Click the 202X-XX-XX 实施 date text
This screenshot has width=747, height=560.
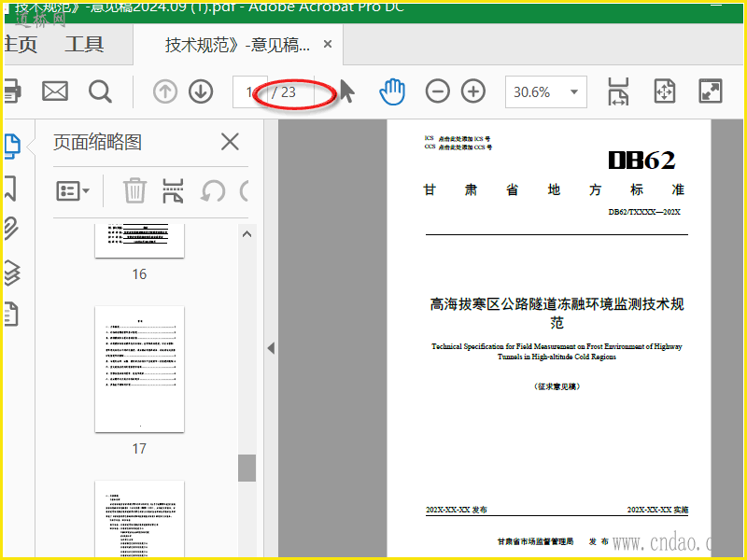657,510
